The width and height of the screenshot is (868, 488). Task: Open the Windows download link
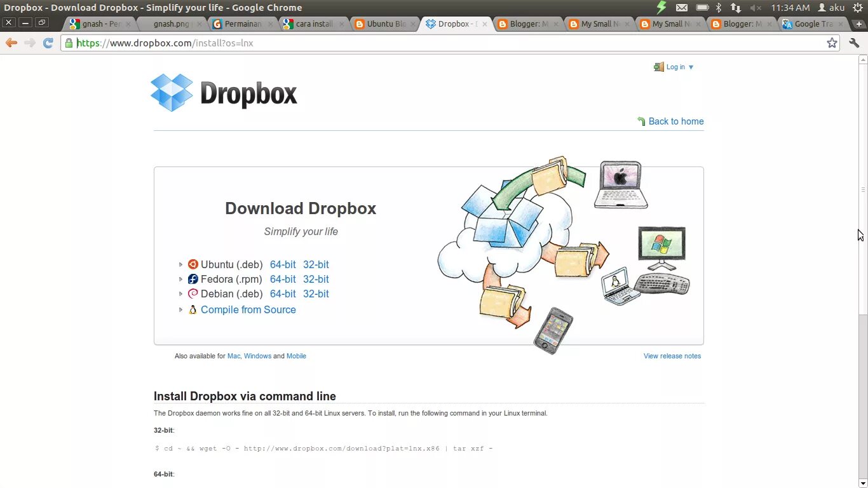[x=257, y=356]
